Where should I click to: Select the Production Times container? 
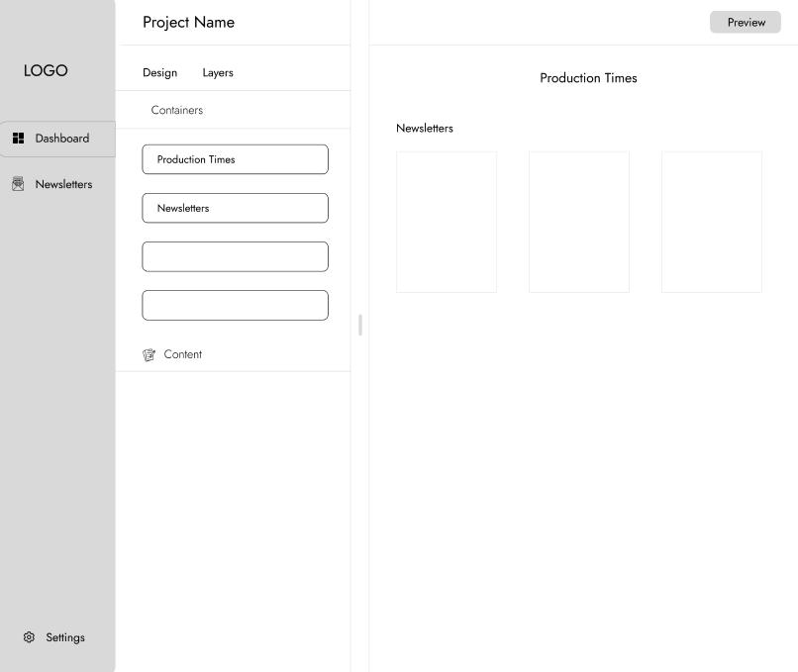click(235, 159)
